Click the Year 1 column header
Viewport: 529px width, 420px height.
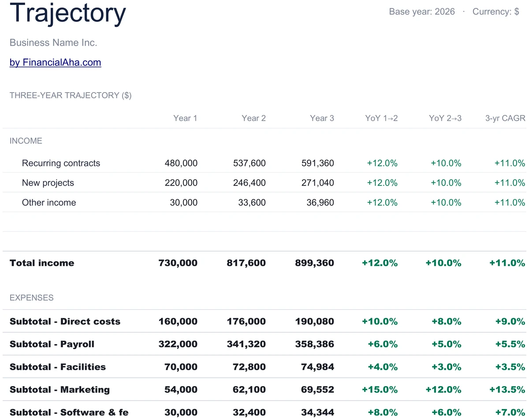tap(185, 118)
